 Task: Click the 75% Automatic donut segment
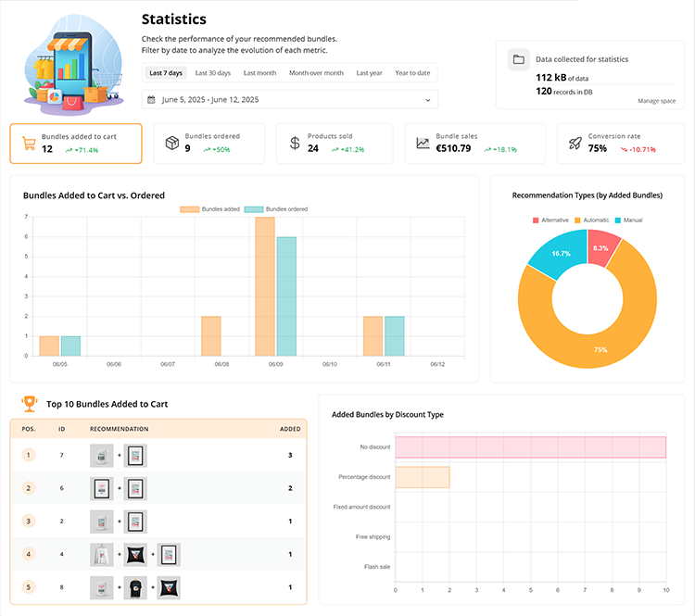(x=600, y=349)
